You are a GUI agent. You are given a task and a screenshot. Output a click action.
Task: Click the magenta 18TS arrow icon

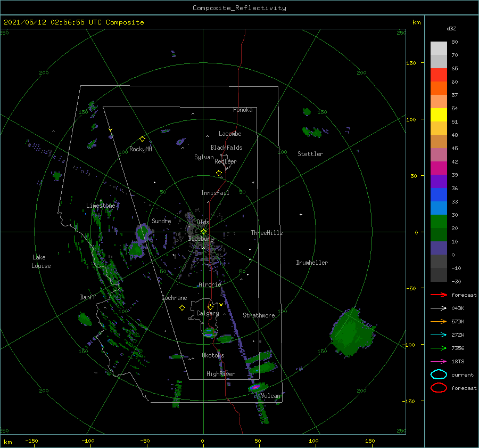[439, 362]
